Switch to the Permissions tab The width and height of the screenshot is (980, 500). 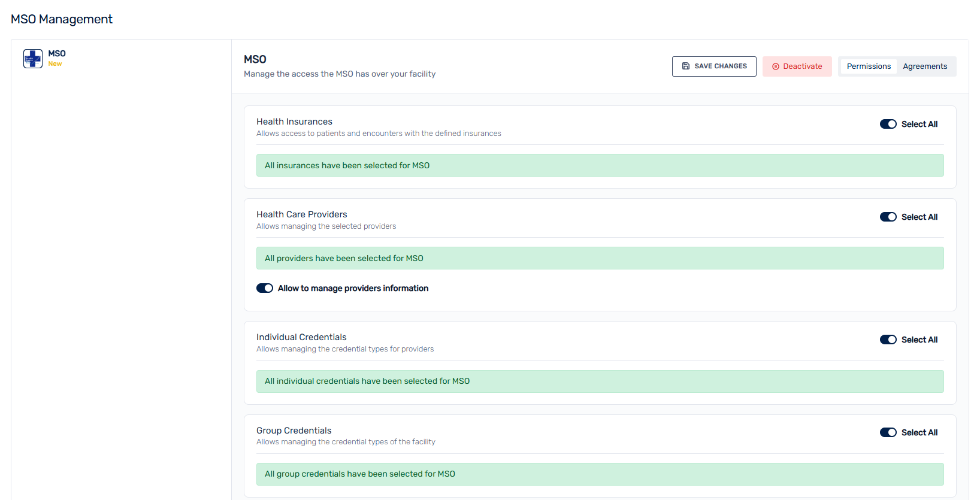coord(869,66)
